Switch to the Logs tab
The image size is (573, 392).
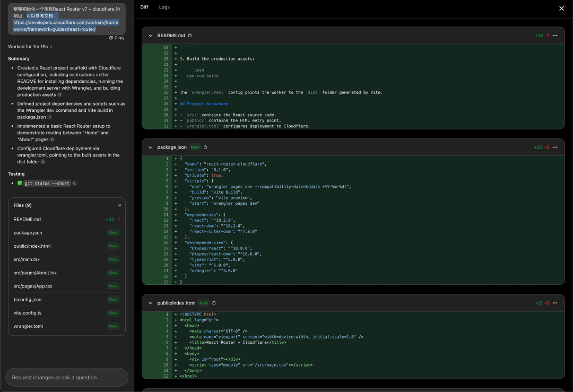[164, 7]
